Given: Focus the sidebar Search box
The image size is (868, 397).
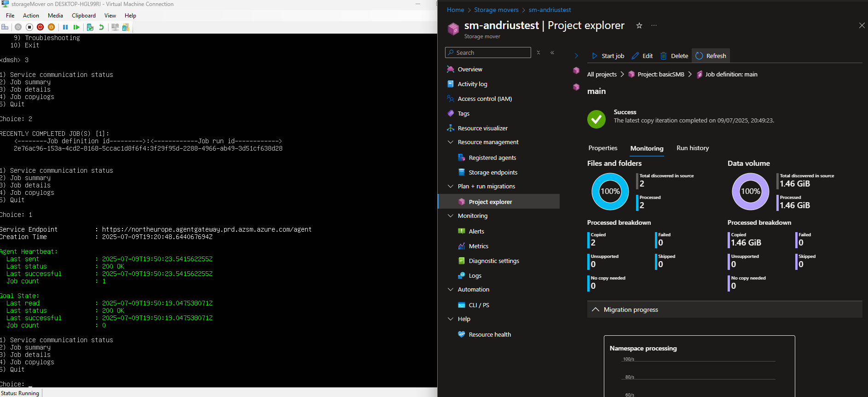Looking at the screenshot, I should click(x=488, y=53).
